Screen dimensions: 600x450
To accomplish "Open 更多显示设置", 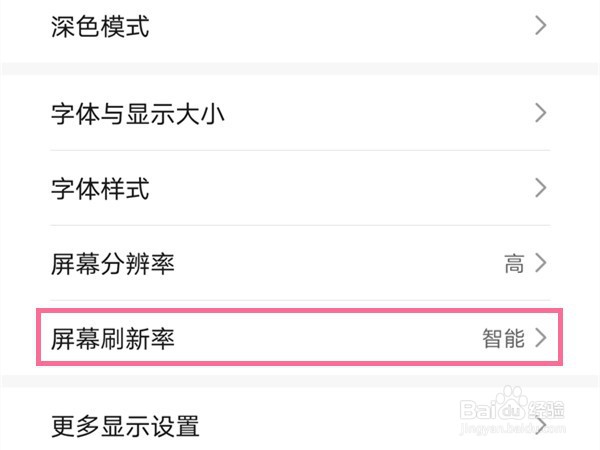I will 125,427.
